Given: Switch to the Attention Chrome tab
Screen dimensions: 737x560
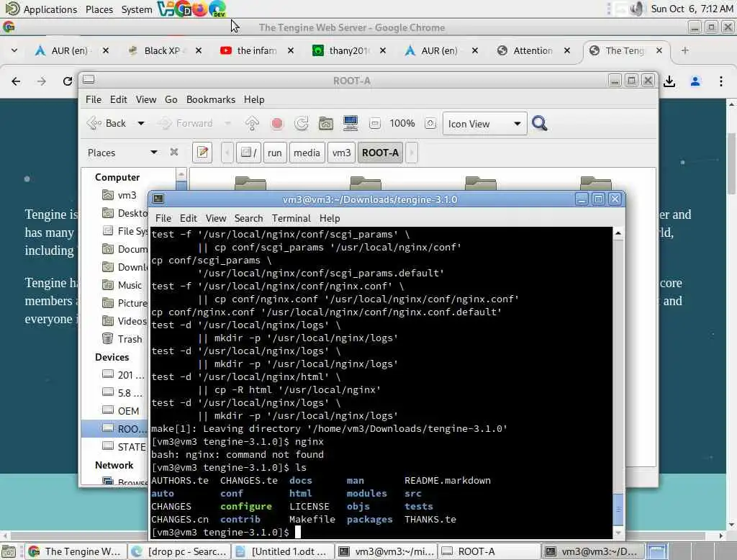Looking at the screenshot, I should click(x=533, y=50).
